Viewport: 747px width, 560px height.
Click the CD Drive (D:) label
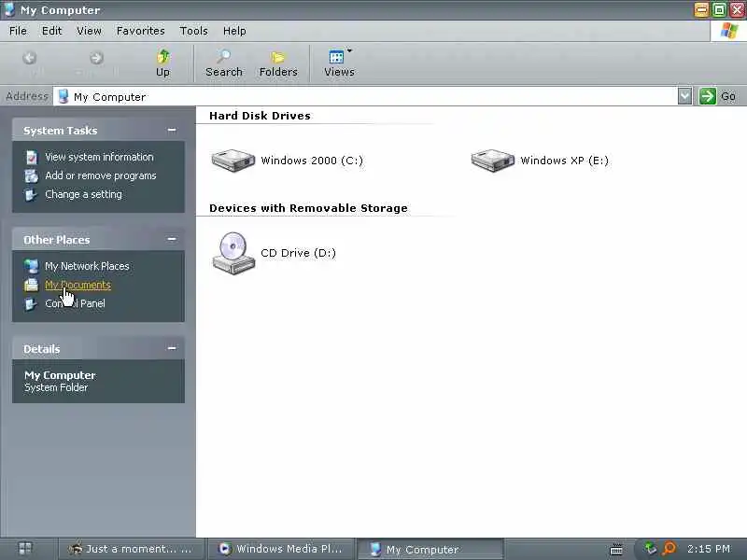coord(298,253)
